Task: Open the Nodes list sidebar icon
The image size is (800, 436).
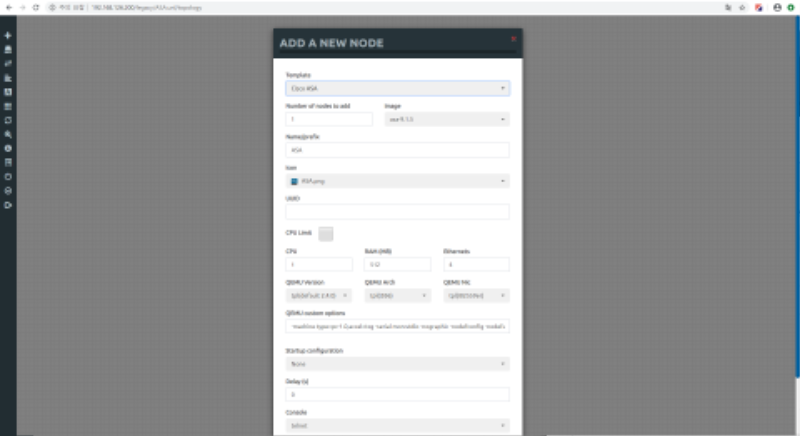Action: (x=8, y=49)
